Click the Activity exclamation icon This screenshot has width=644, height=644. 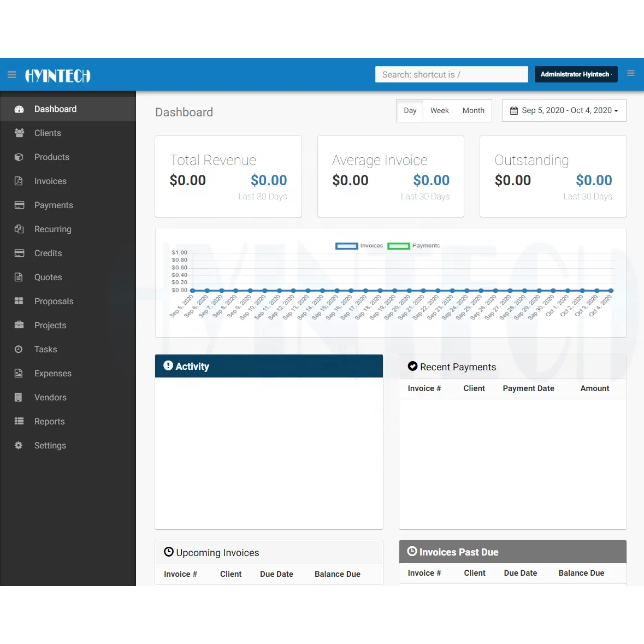tap(168, 365)
